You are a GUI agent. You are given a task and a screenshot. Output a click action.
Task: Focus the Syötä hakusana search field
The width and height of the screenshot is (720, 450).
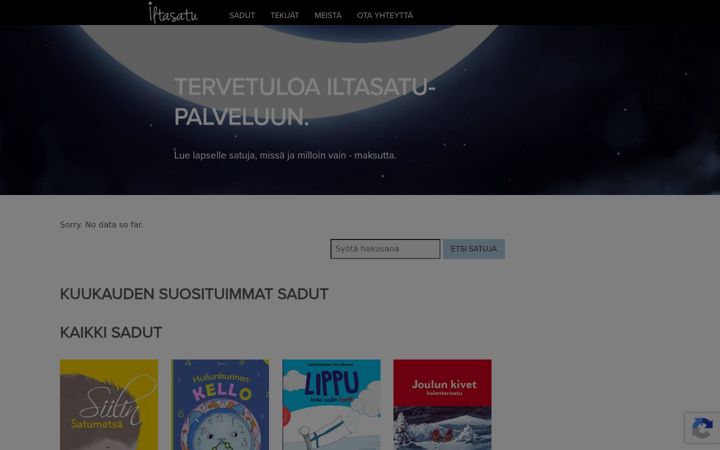(x=385, y=249)
